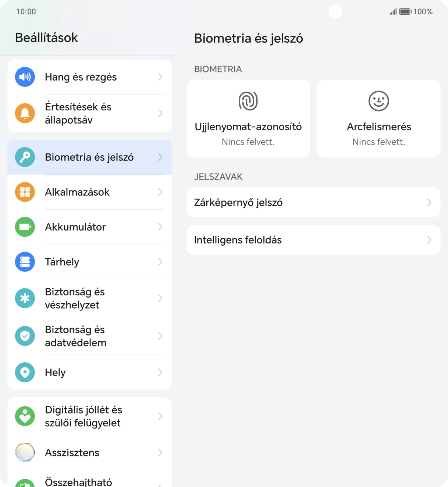The image size is (448, 487).
Task: Tap the fingerprint icon
Action: (x=248, y=101)
